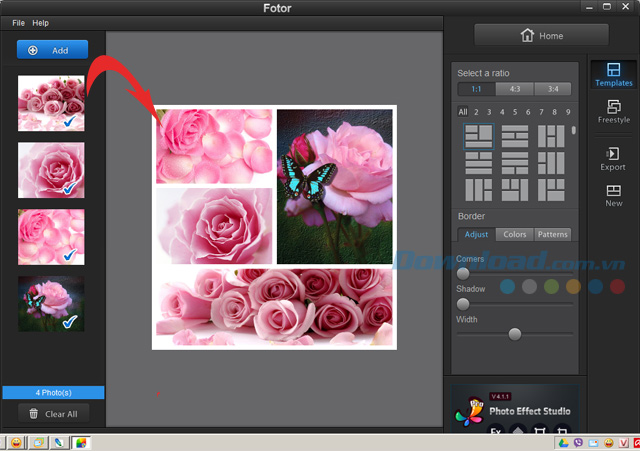Open the Help menu

pyautogui.click(x=40, y=22)
